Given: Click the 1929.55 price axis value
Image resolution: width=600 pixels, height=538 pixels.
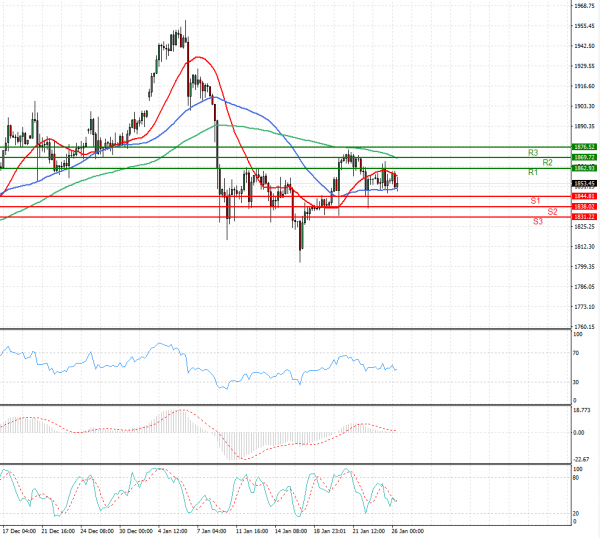Looking at the screenshot, I should [x=584, y=66].
